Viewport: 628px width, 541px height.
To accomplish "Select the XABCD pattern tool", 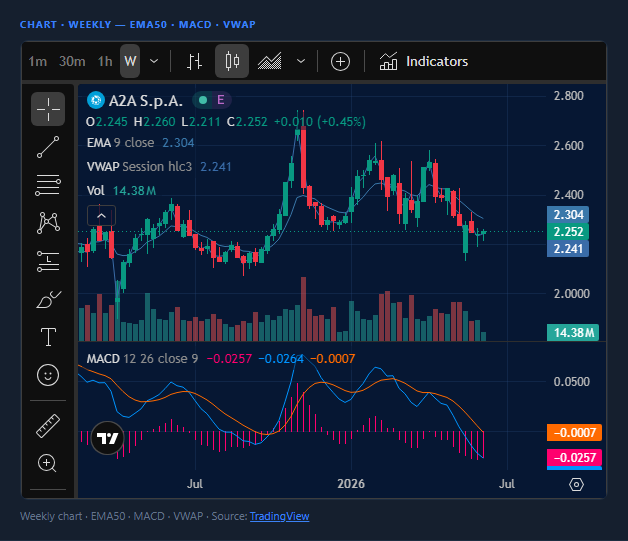I will pyautogui.click(x=48, y=223).
